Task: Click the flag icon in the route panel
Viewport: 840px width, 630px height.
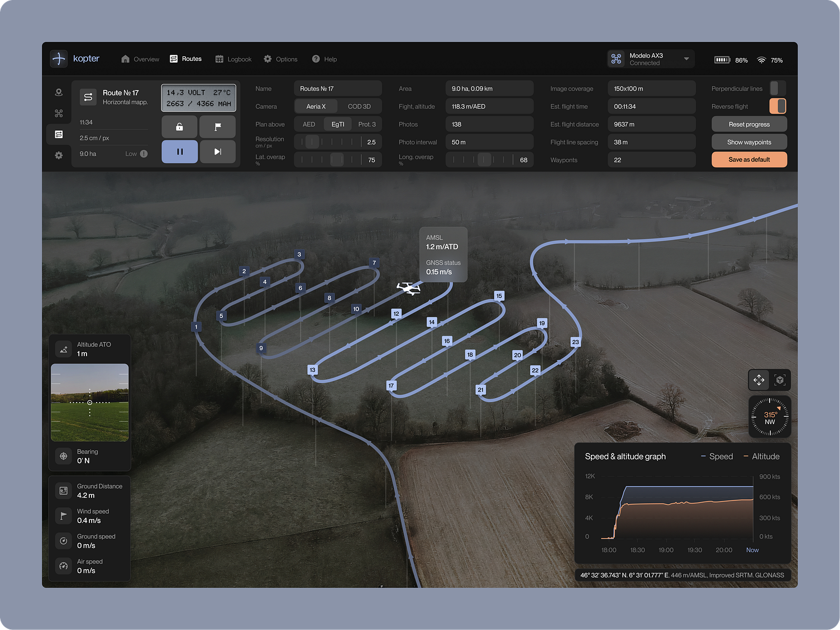Action: click(217, 127)
